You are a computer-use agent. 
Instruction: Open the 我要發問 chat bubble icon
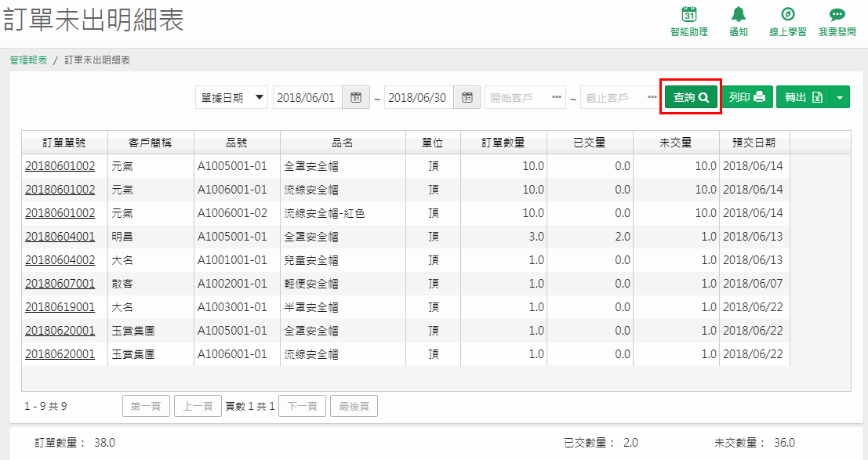[837, 15]
